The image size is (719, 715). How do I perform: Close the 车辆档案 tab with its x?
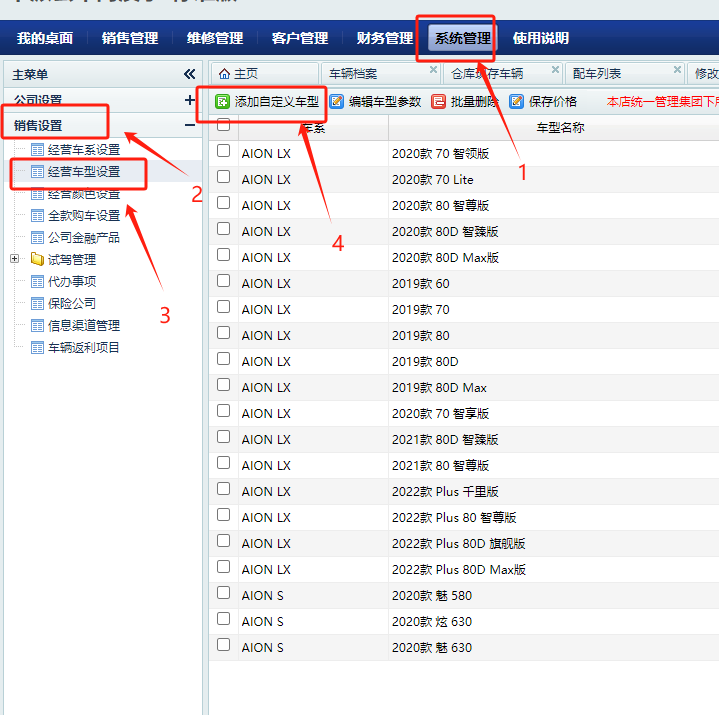tap(433, 71)
